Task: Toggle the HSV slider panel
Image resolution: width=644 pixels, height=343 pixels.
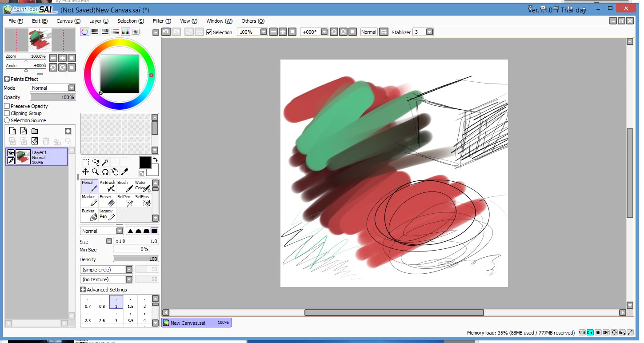Action: coord(105,32)
